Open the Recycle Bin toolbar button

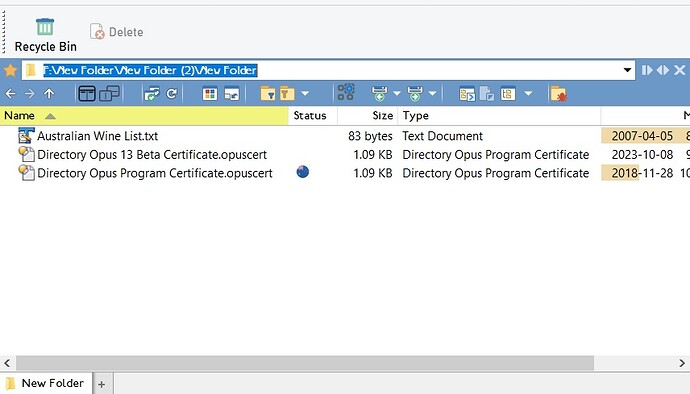coord(45,35)
